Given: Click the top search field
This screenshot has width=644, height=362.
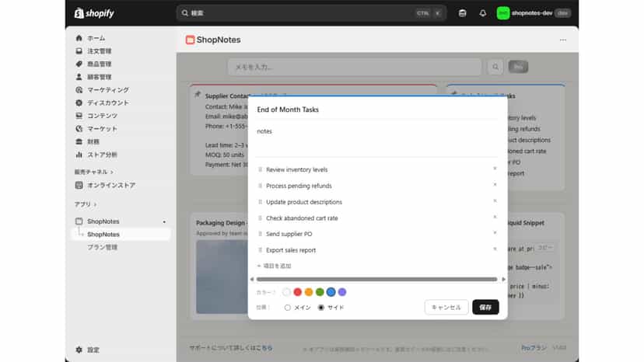Looking at the screenshot, I should (x=311, y=13).
